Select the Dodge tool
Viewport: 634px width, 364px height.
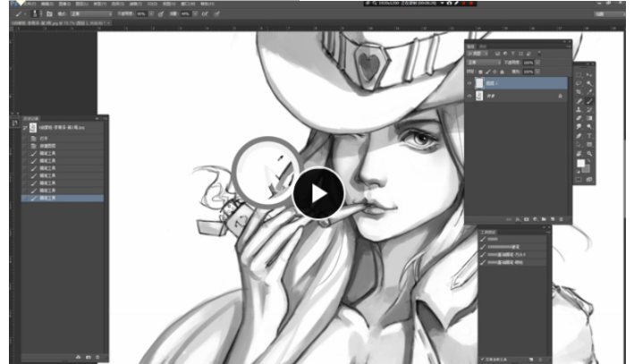pyautogui.click(x=589, y=126)
